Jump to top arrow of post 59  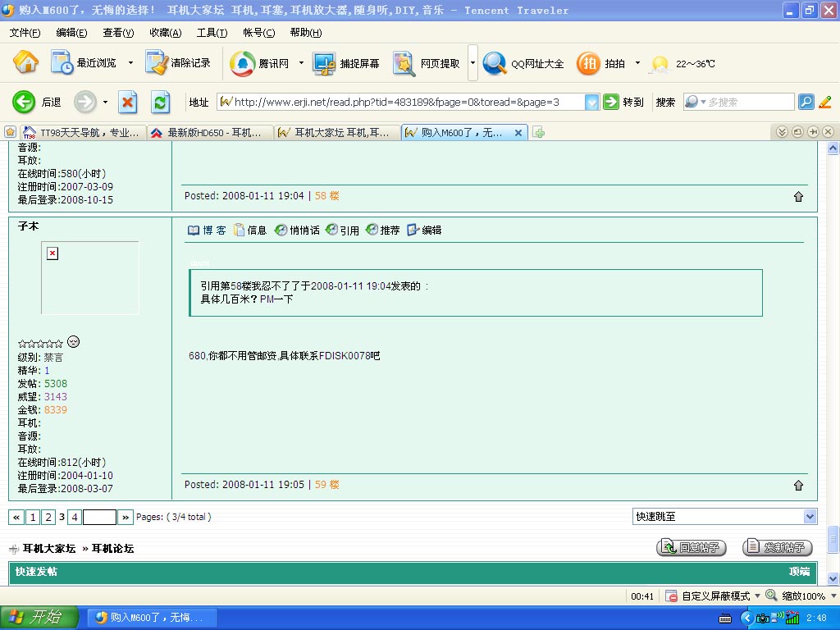(798, 486)
